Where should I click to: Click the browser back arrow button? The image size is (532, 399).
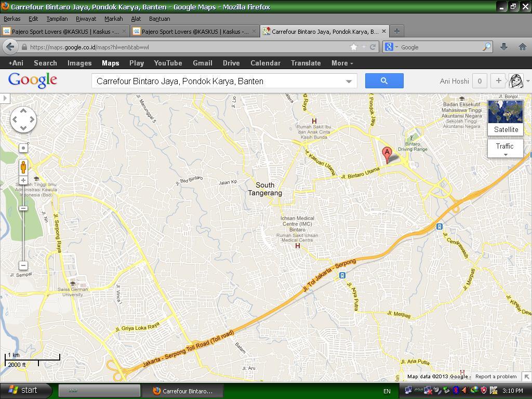pyautogui.click(x=10, y=47)
